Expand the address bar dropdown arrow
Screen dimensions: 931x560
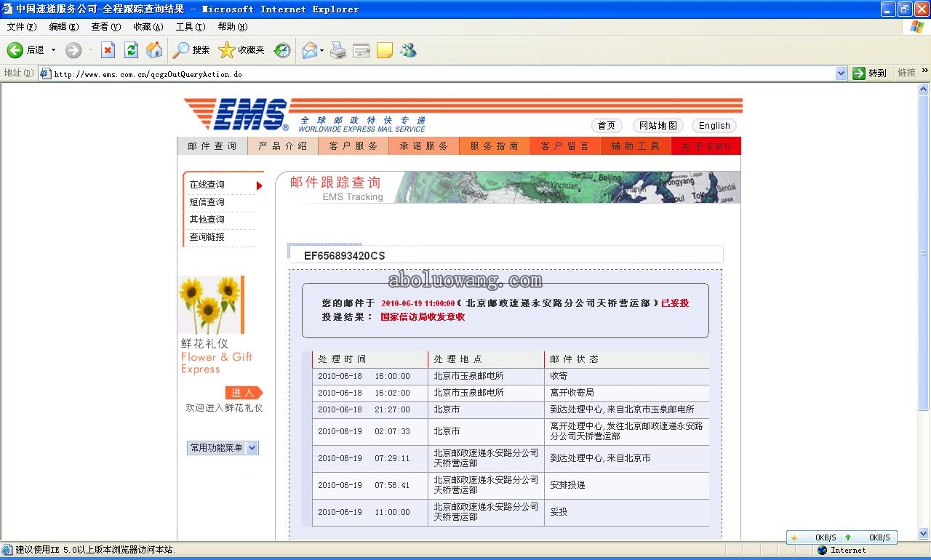point(842,73)
